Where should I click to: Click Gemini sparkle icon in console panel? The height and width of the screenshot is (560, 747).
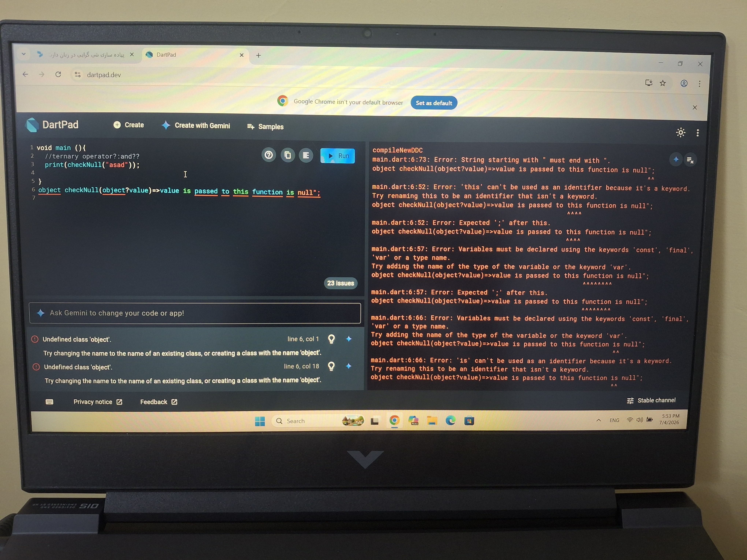click(676, 159)
